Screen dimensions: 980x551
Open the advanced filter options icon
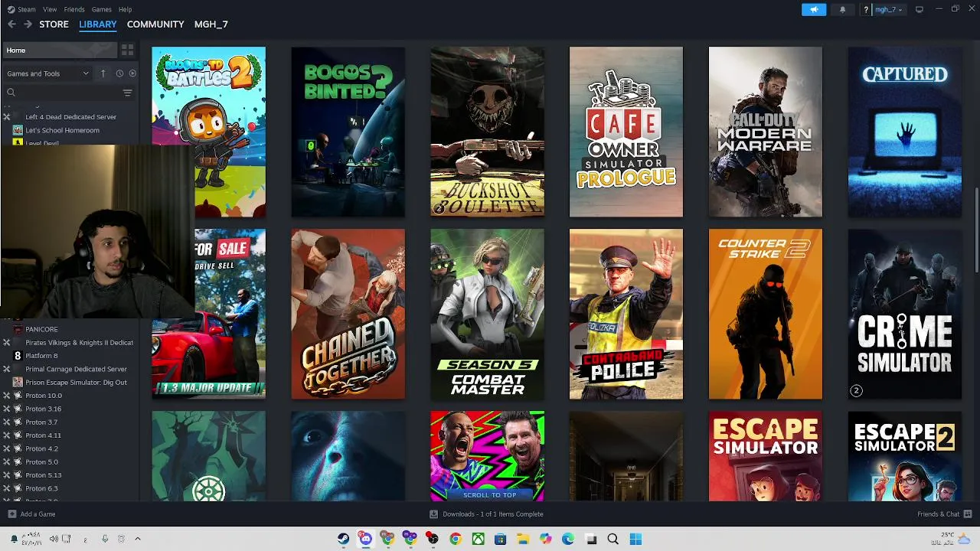[127, 93]
